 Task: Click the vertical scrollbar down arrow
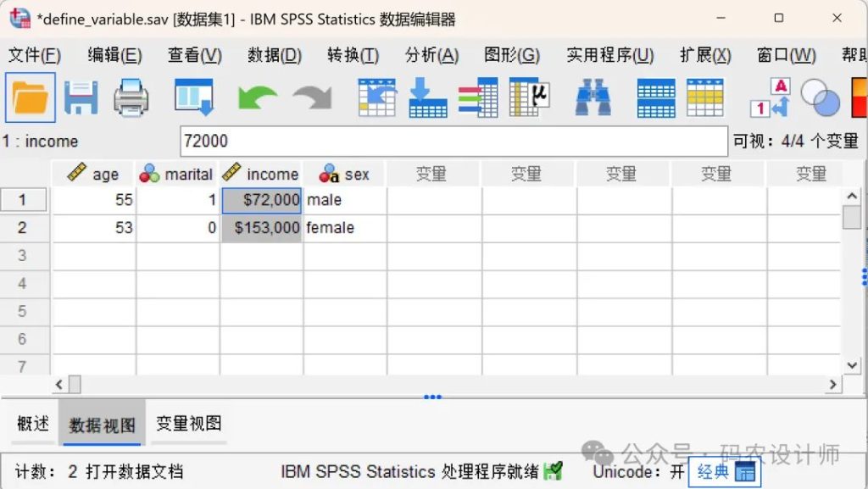(x=852, y=364)
